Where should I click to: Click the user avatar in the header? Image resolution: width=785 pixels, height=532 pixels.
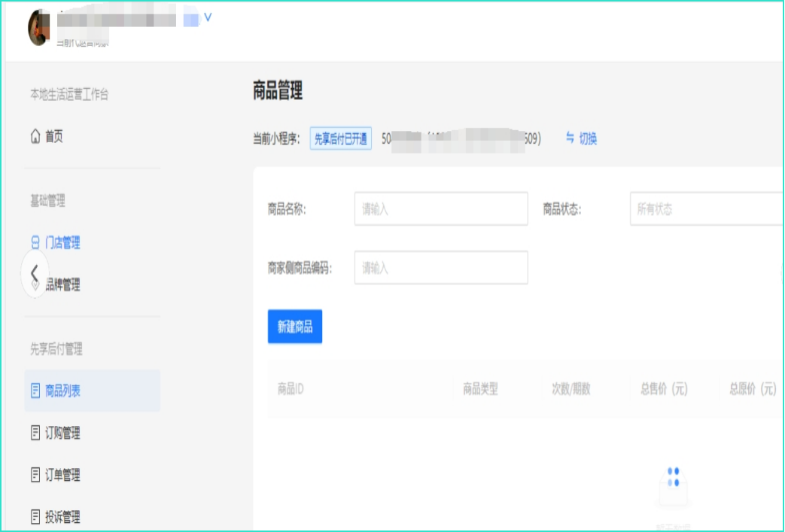pyautogui.click(x=38, y=27)
